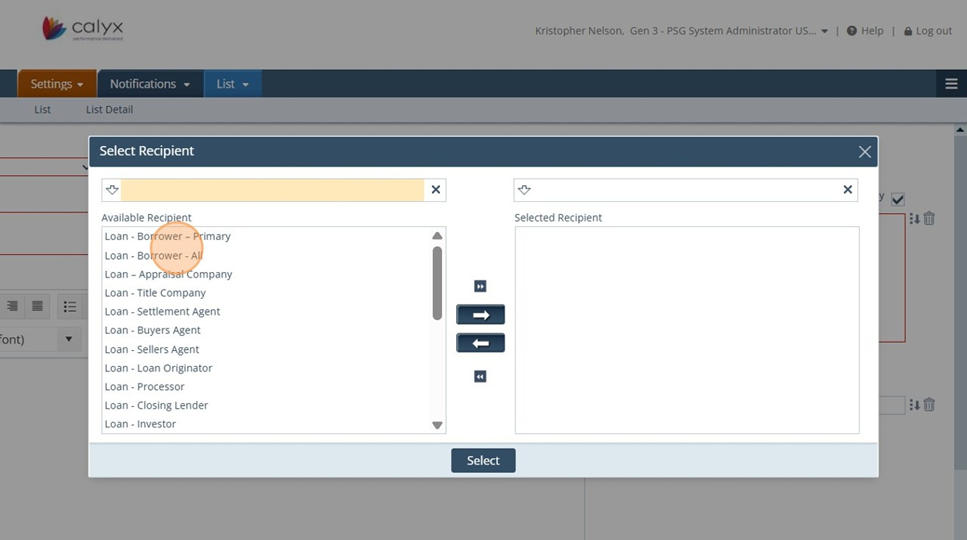The width and height of the screenshot is (967, 540).
Task: Open the Notifications menu
Action: [150, 84]
